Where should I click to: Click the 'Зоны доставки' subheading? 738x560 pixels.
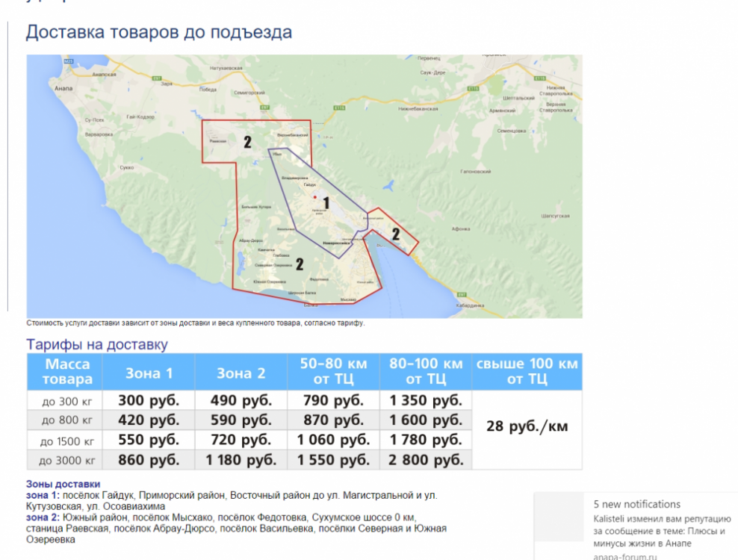[x=63, y=485]
